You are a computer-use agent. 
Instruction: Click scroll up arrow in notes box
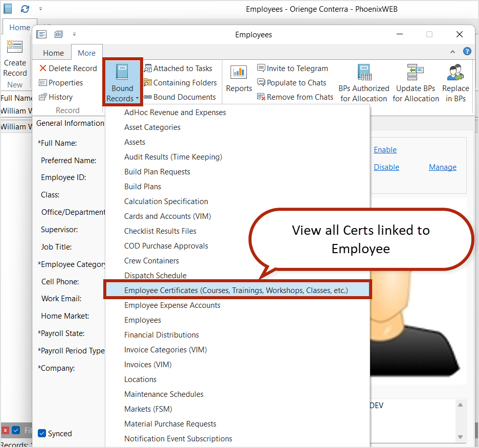(x=460, y=405)
